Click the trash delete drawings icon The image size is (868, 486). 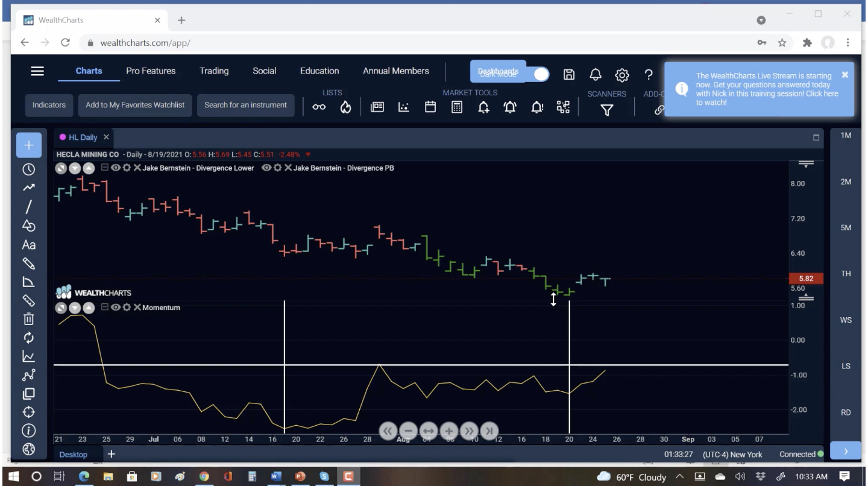point(28,318)
